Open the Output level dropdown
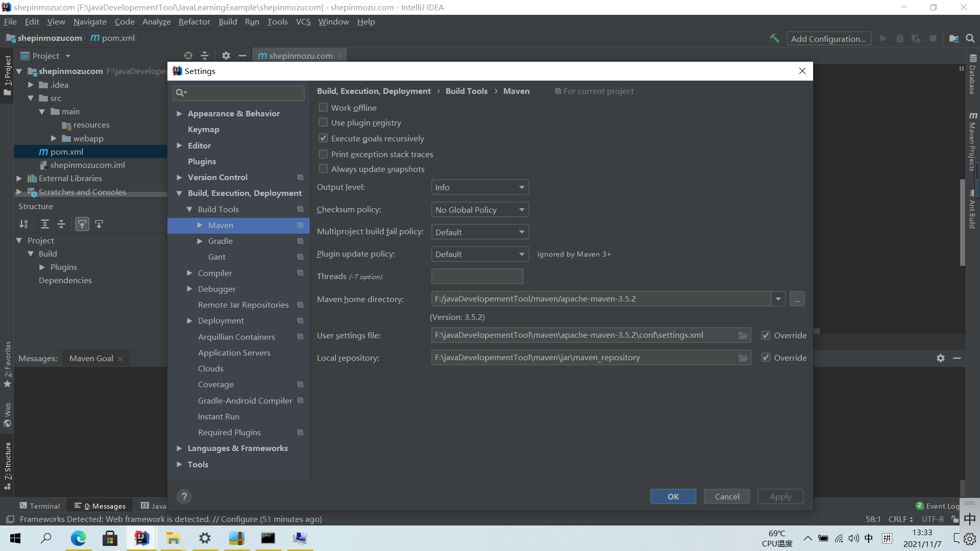 click(479, 187)
